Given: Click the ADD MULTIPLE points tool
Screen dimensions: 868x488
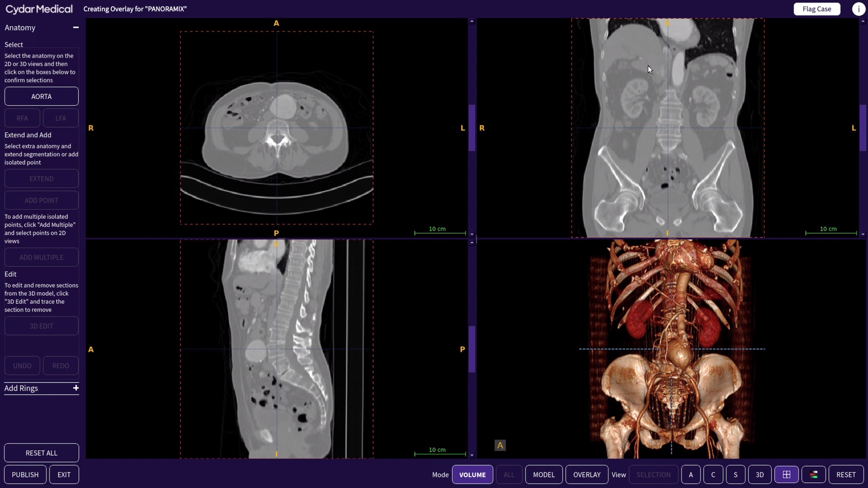Looking at the screenshot, I should point(41,257).
